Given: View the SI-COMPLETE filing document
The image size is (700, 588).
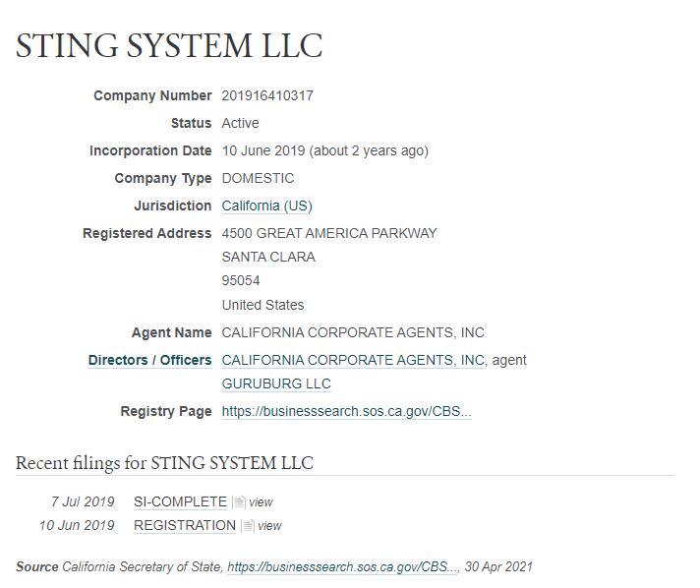Looking at the screenshot, I should coord(261,502).
